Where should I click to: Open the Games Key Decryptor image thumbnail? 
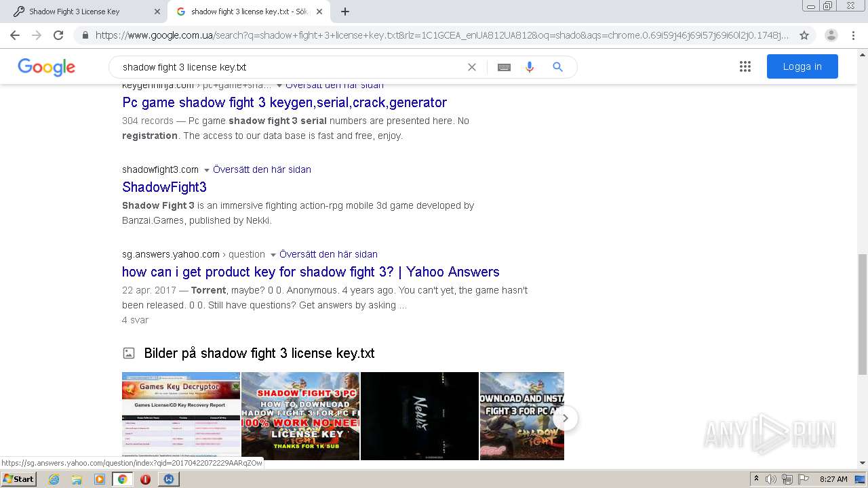(x=181, y=416)
